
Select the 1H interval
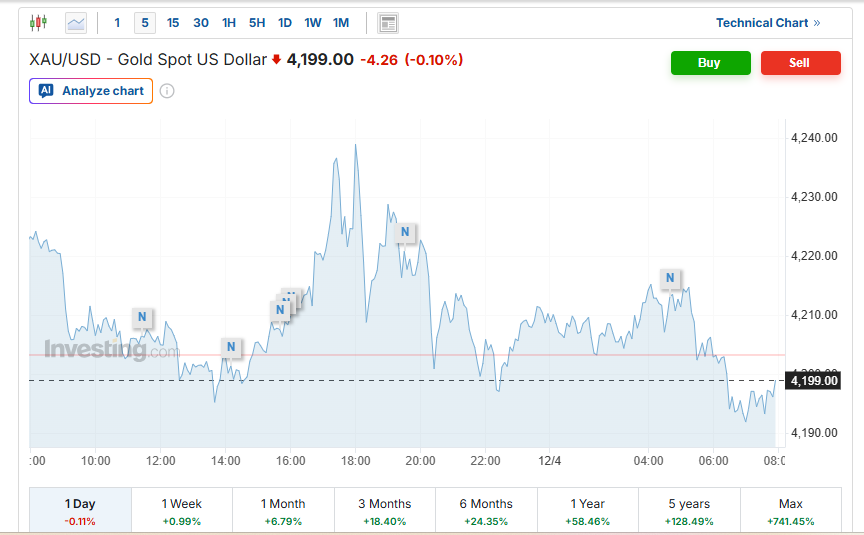click(229, 22)
